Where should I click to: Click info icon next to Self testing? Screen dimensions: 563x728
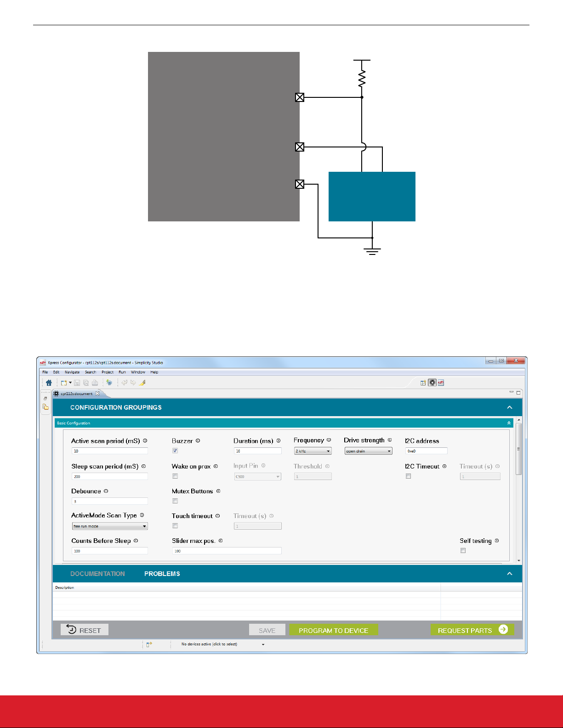pyautogui.click(x=497, y=541)
